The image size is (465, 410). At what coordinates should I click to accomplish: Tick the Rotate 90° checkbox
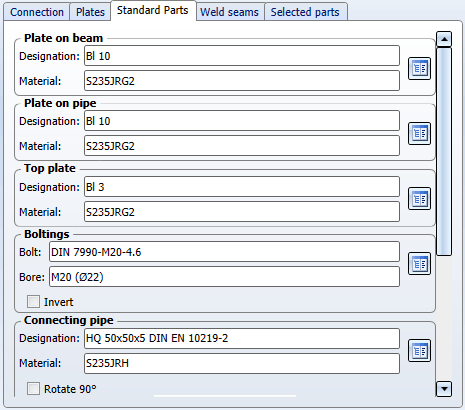(x=33, y=389)
